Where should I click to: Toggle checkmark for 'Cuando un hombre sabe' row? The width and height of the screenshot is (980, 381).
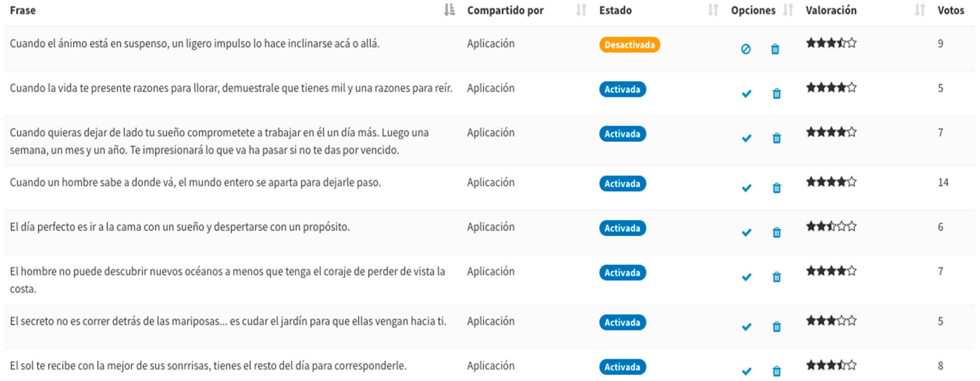pos(746,188)
